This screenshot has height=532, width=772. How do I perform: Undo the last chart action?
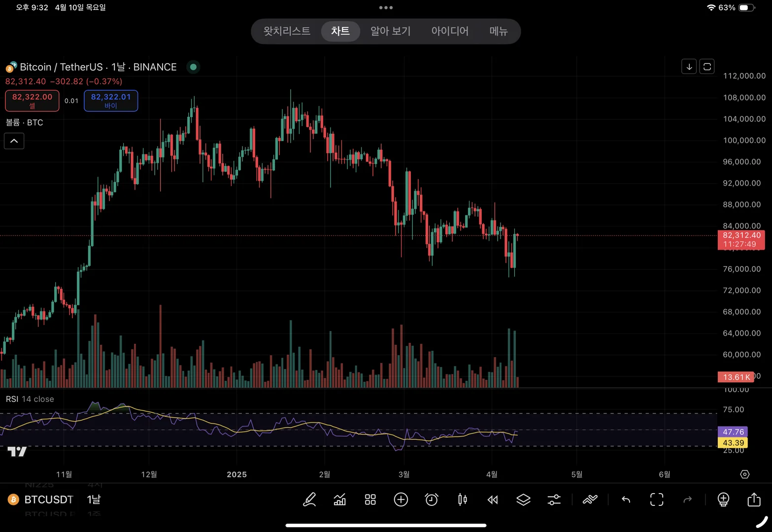pos(626,499)
